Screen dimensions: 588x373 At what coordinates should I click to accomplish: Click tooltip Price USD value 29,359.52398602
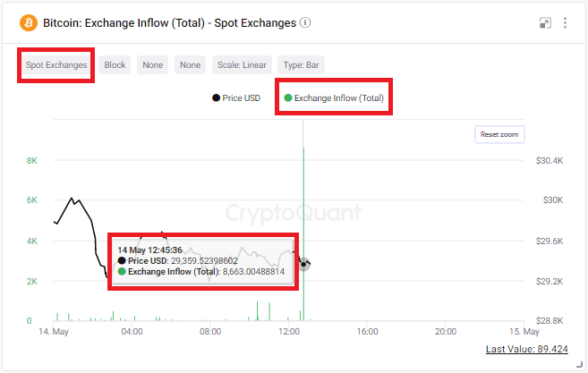click(204, 261)
